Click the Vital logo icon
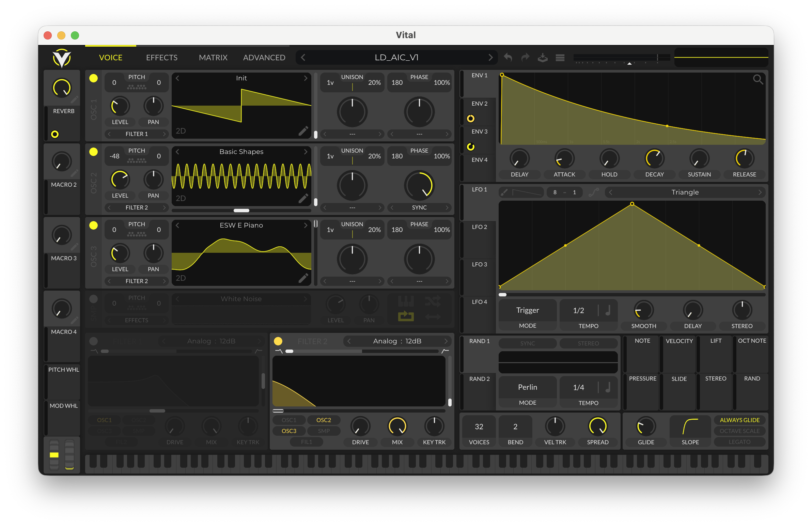The width and height of the screenshot is (812, 526). 62,58
